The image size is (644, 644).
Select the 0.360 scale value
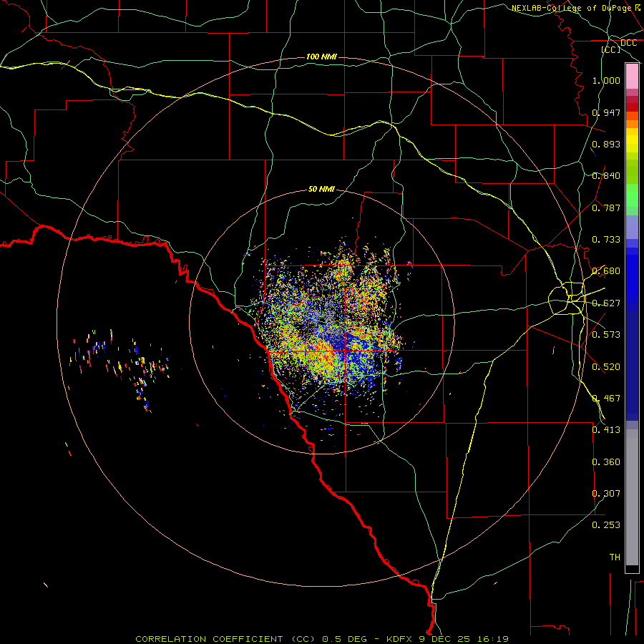coord(606,462)
